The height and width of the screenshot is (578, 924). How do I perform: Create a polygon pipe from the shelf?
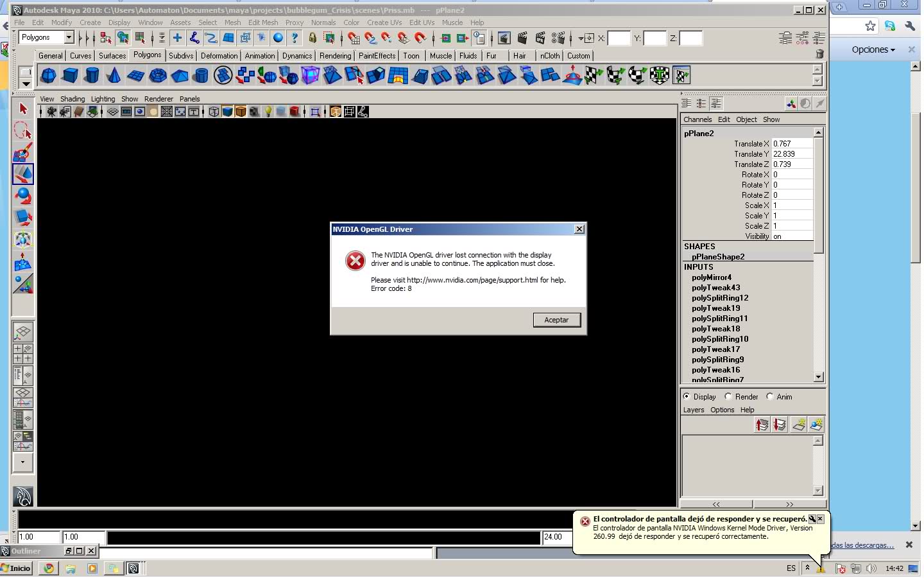point(201,76)
